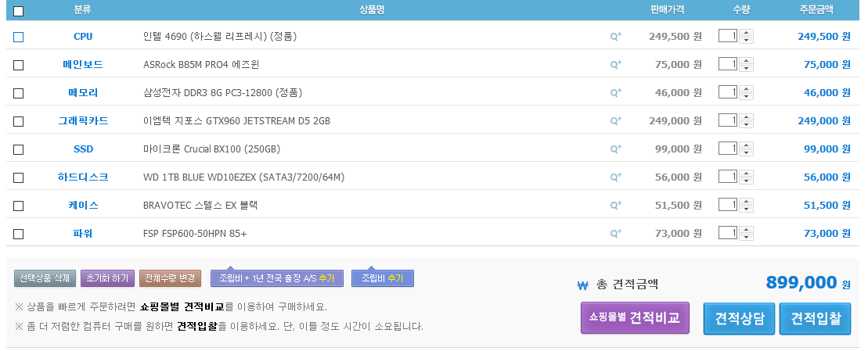Open the zoom icon for the 하드디스크 row
Viewport: 868px width, 351px height.
click(615, 177)
